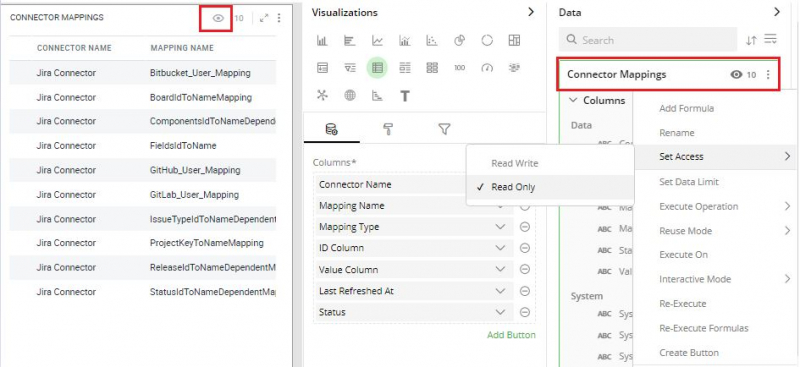The width and height of the screenshot is (800, 367).
Task: Collapse the Columns tree section
Action: click(x=573, y=100)
